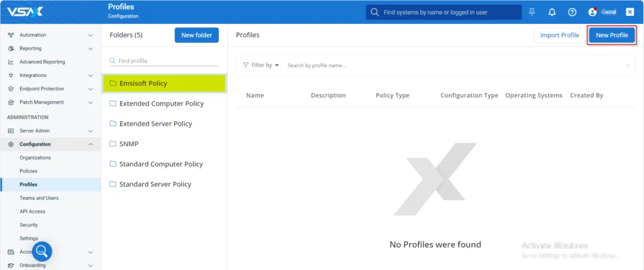
Task: Open Advanced Reporting in sidebar
Action: pyautogui.click(x=42, y=62)
